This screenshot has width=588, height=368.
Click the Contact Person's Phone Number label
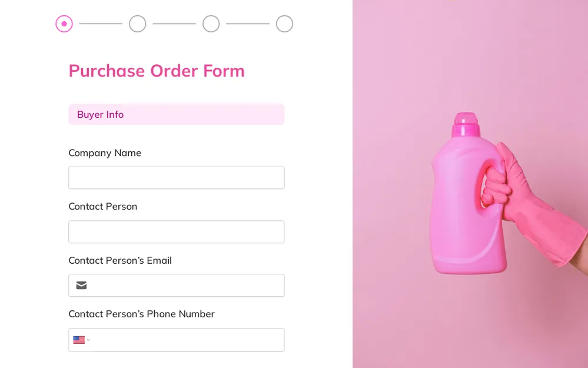[141, 314]
